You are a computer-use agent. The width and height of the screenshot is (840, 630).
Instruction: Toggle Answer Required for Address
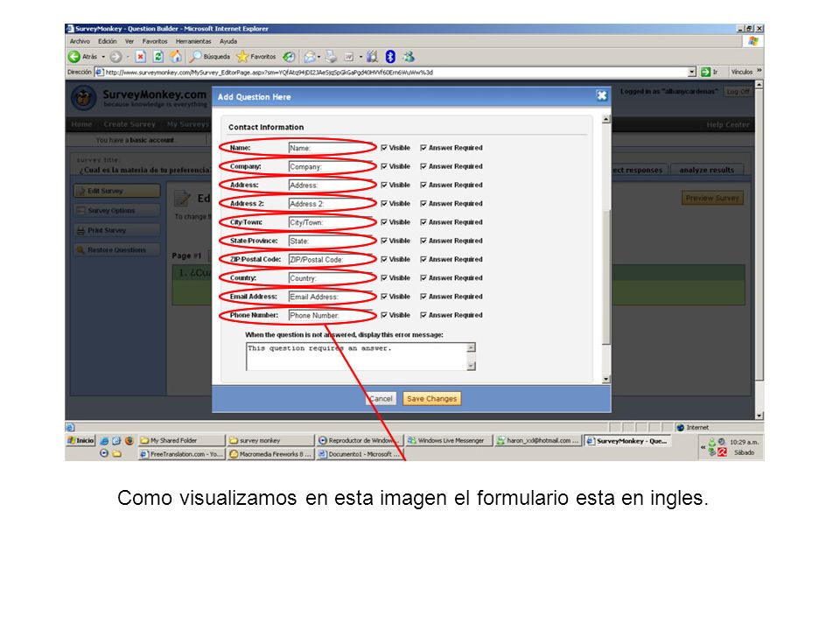(423, 185)
